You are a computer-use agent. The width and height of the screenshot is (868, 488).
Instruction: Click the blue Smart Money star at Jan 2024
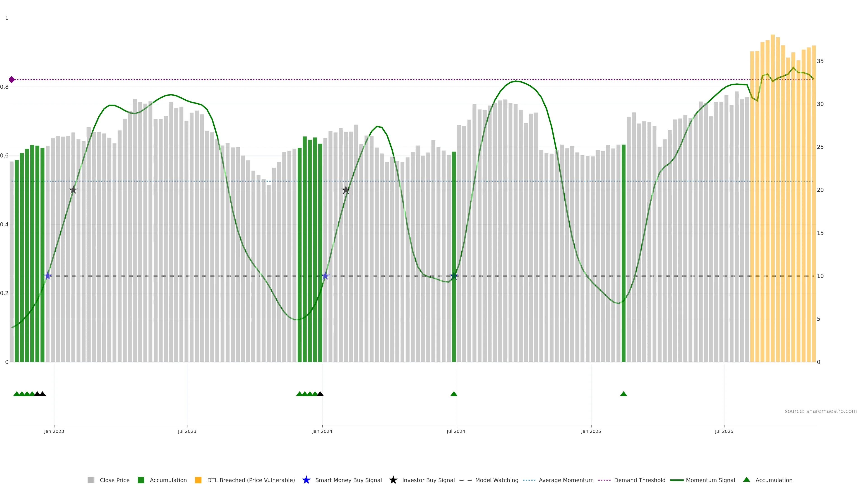tap(325, 276)
